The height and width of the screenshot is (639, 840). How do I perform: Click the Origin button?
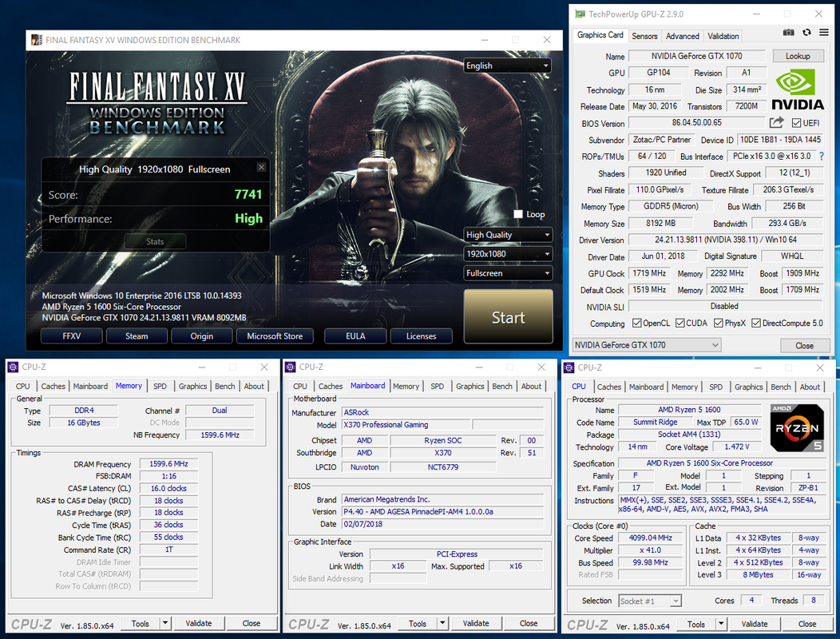(x=202, y=336)
